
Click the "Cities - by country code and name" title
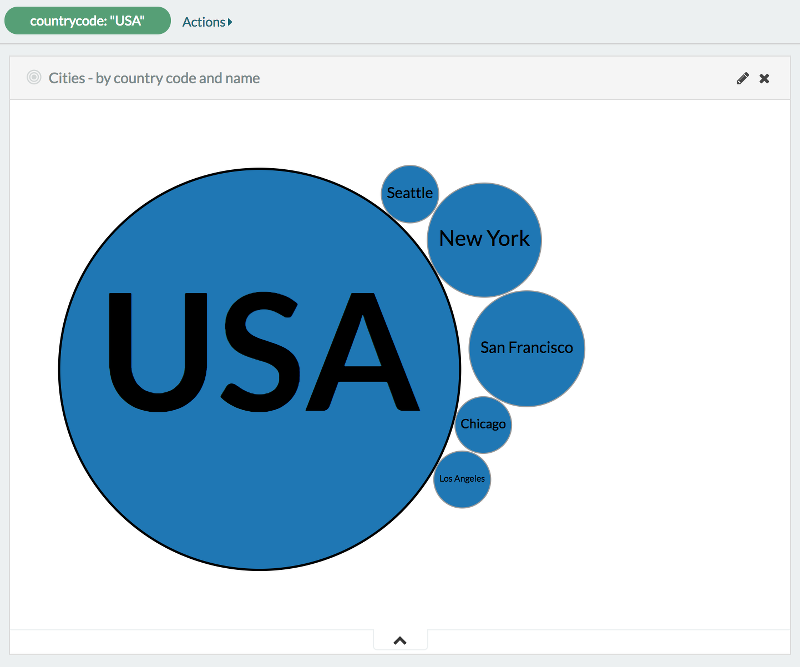click(154, 78)
